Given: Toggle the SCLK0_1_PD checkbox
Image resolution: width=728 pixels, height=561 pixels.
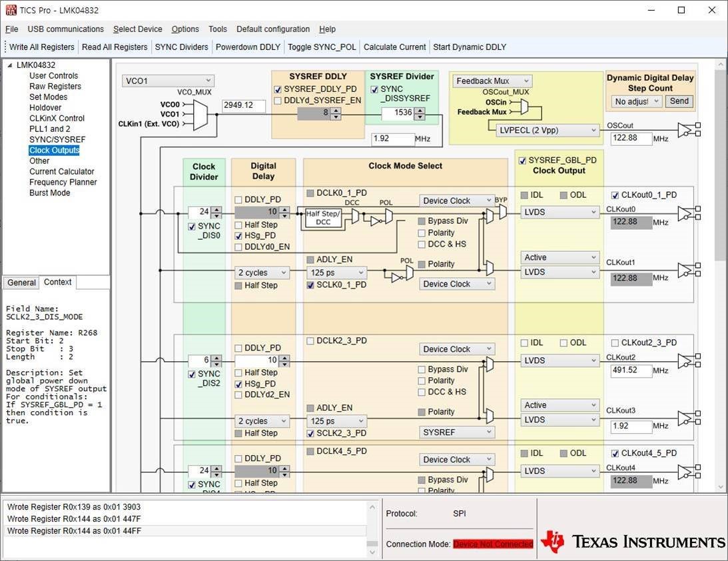Looking at the screenshot, I should pyautogui.click(x=310, y=285).
